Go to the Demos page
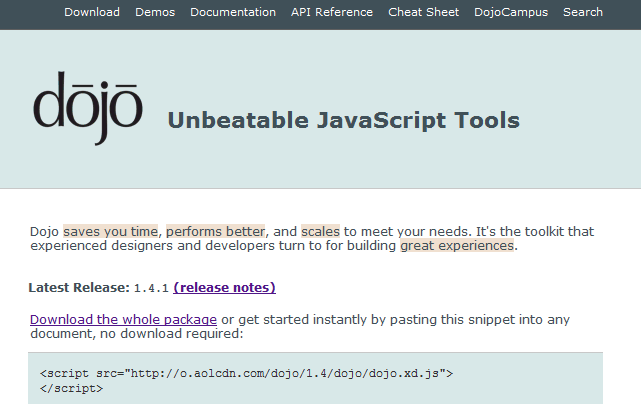Screen dimensions: 641x404 [x=155, y=12]
